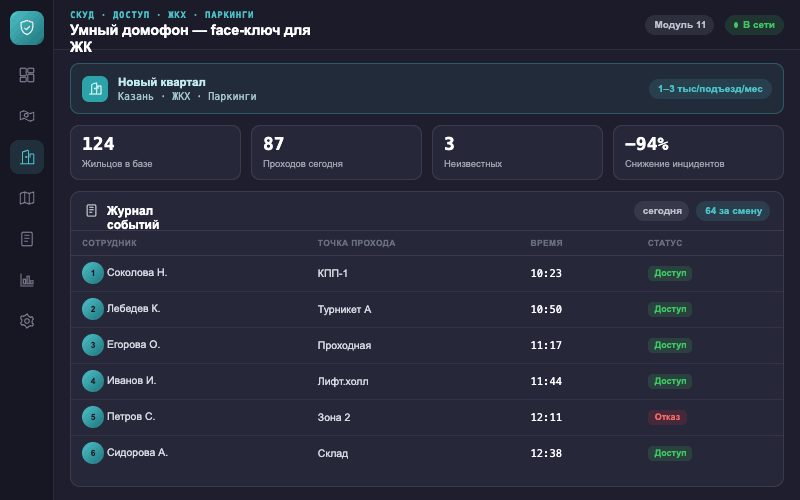
Task: Click the Модуль 11 badge
Action: tap(680, 25)
